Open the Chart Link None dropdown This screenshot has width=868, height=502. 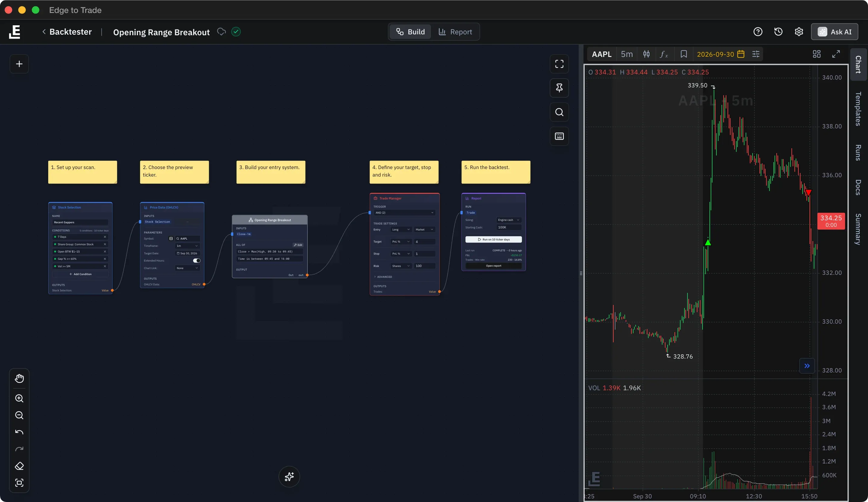click(x=187, y=268)
